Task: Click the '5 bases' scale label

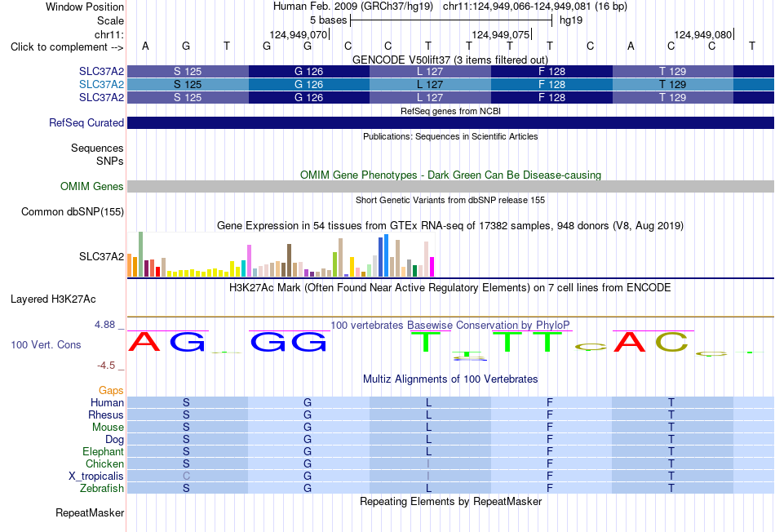Action: [x=328, y=20]
